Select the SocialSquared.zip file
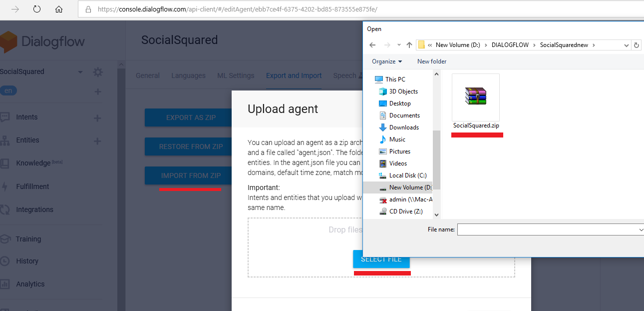 (x=476, y=101)
